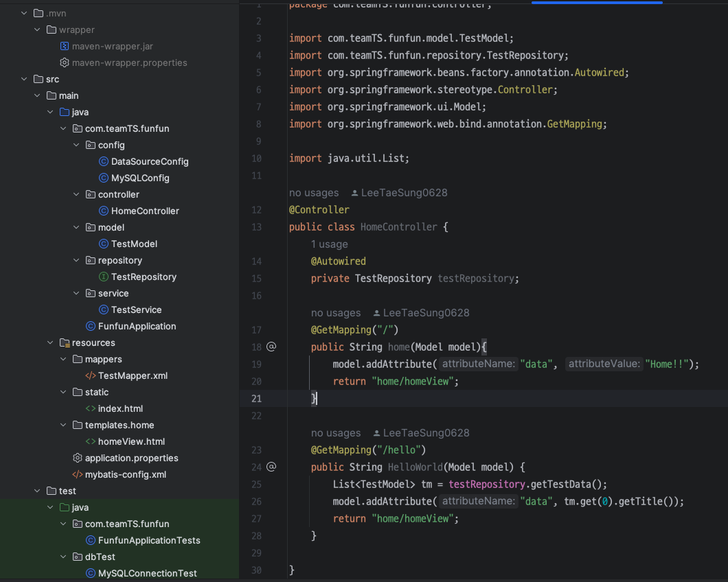Click the TestRepository interface icon

[104, 277]
